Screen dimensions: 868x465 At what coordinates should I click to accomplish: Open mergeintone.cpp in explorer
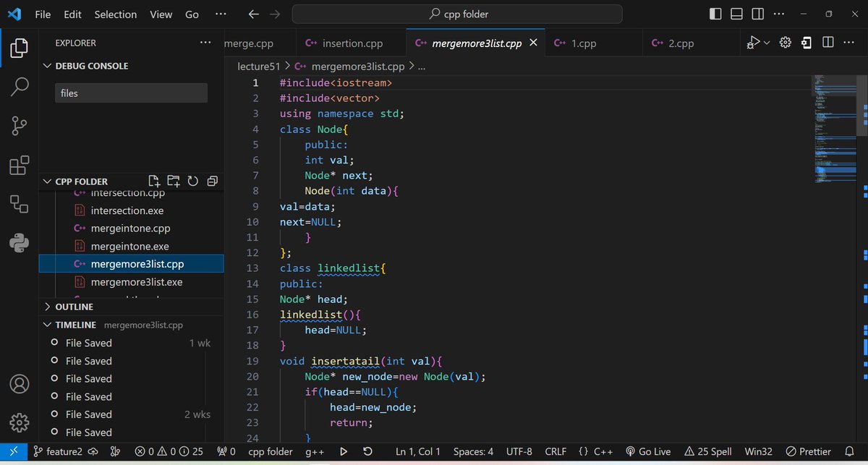(x=131, y=229)
